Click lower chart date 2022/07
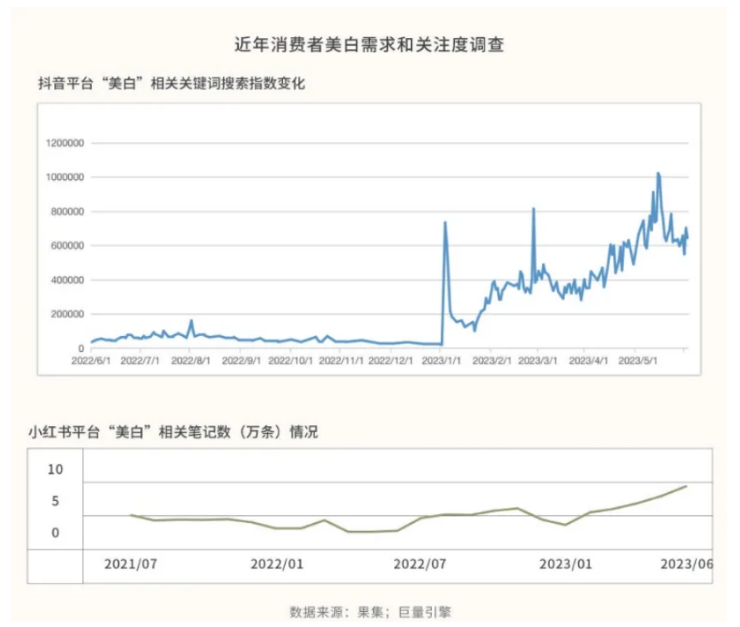Screen dimensions: 740x627 click(x=420, y=564)
